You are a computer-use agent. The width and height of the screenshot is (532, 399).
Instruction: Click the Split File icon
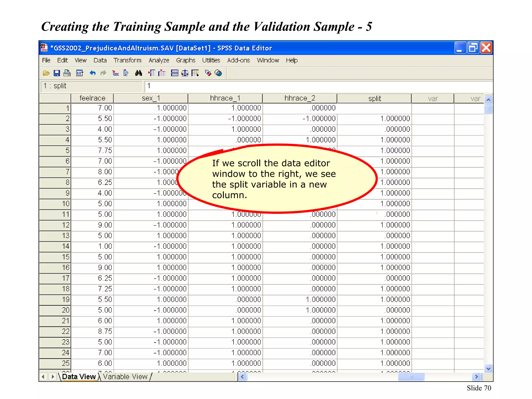pyautogui.click(x=175, y=73)
